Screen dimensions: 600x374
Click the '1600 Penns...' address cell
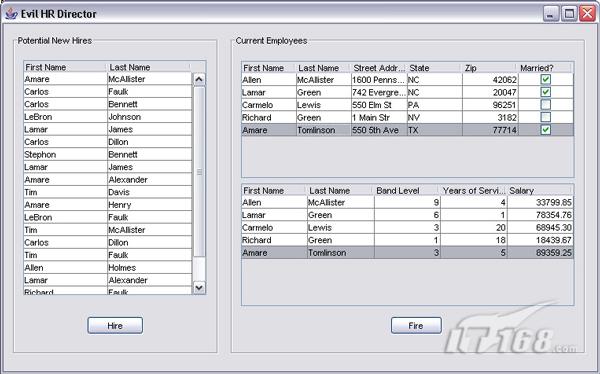[x=379, y=80]
